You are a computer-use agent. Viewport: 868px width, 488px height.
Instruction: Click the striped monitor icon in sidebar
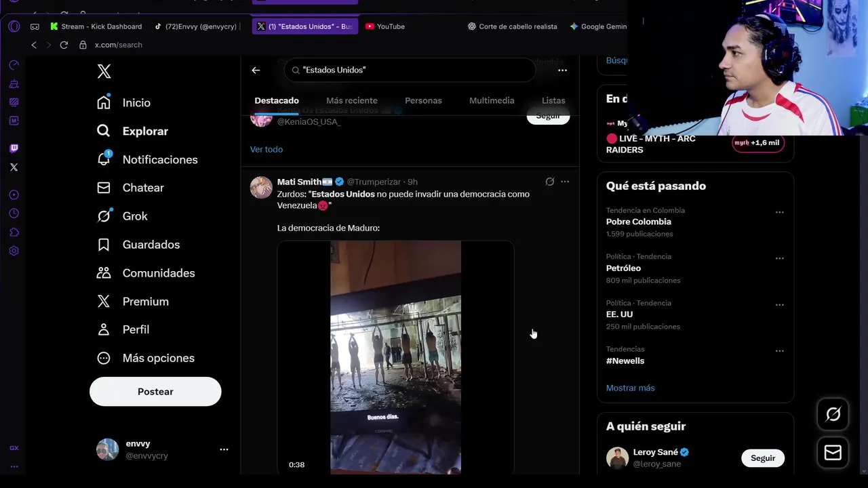tap(14, 102)
